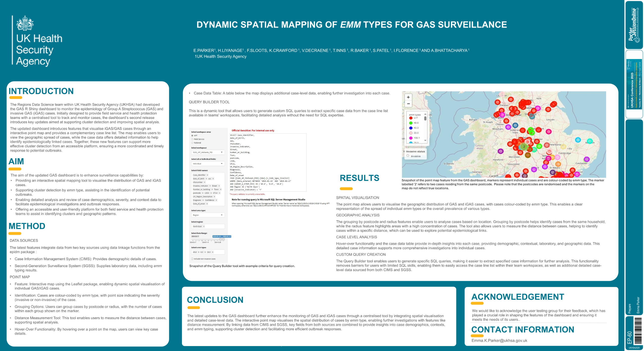
Task: Remove the UTLA field tag
Action: pyautogui.click(x=220, y=193)
